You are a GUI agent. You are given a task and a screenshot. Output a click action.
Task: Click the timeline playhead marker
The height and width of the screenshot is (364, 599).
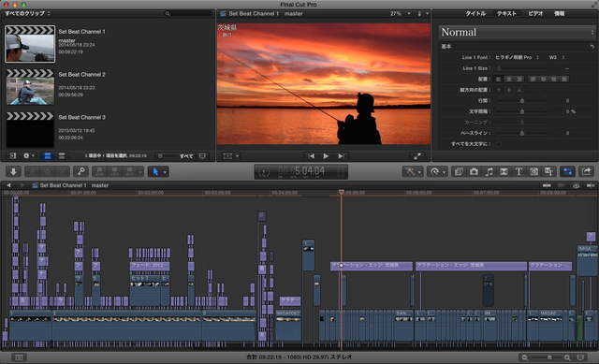(341, 192)
